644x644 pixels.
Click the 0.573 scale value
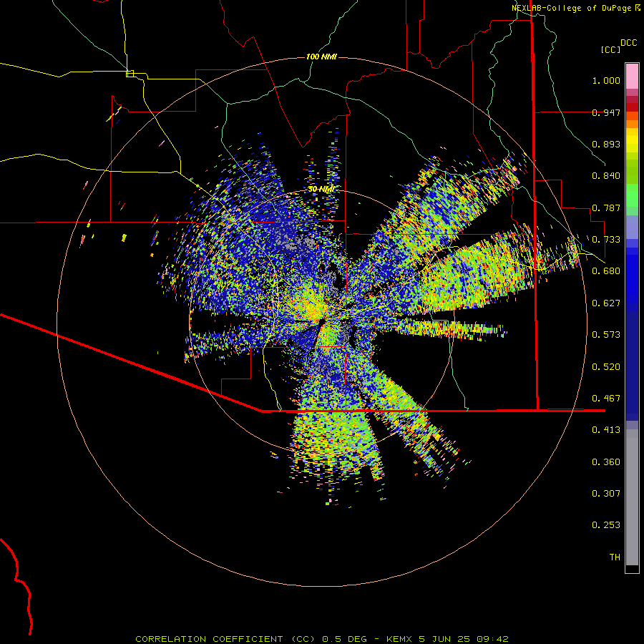coord(606,335)
